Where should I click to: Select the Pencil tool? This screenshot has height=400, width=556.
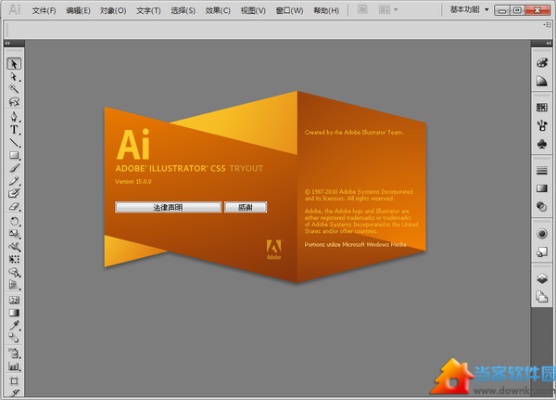[x=14, y=181]
